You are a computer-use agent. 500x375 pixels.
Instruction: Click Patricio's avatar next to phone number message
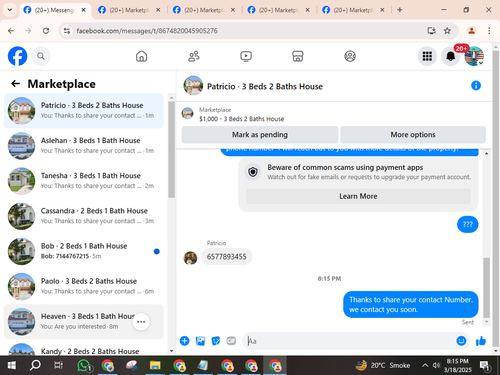point(190,258)
